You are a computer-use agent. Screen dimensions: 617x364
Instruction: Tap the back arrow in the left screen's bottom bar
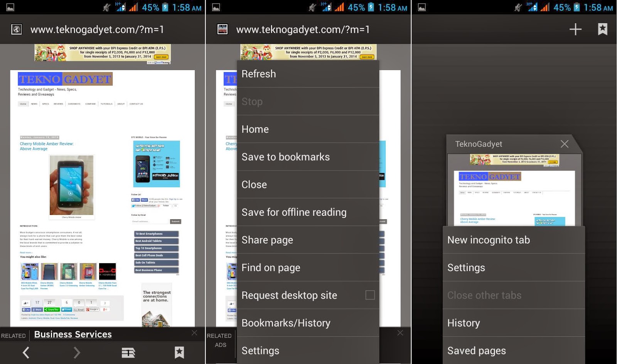tap(26, 352)
